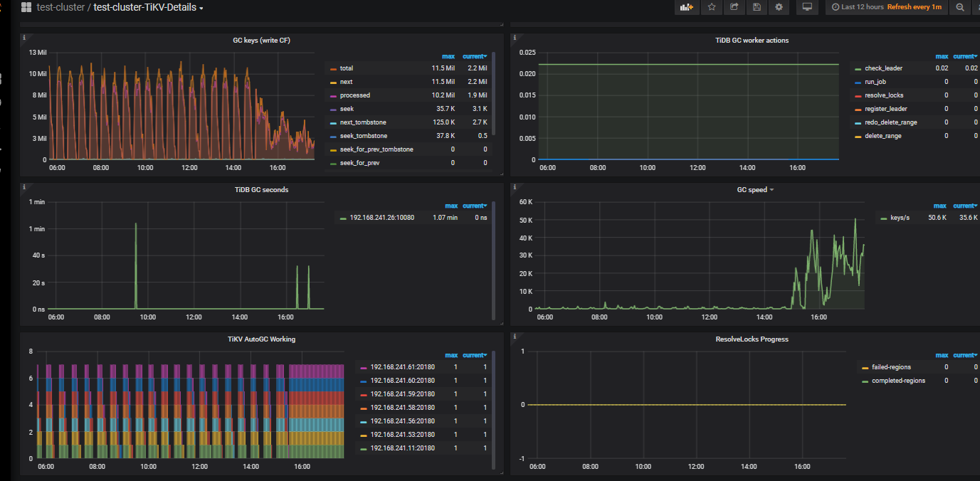Viewport: 980px width, 481px height.
Task: Toggle the 'total' series in GC keys legend
Action: click(346, 68)
